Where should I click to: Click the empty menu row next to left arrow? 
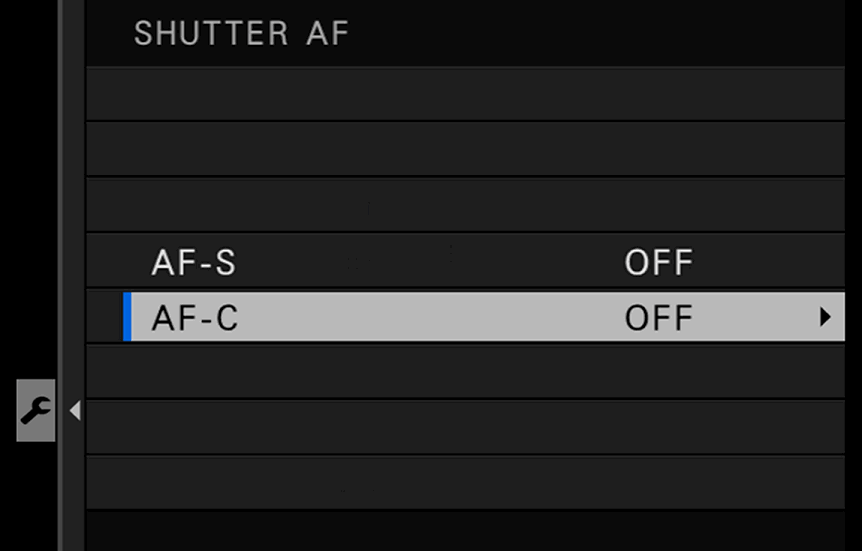(x=465, y=427)
